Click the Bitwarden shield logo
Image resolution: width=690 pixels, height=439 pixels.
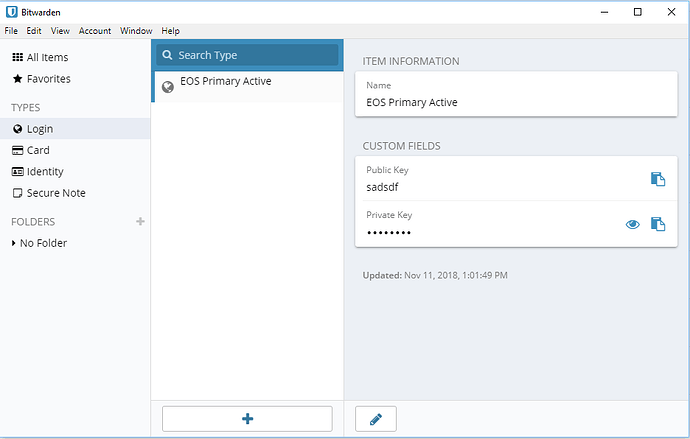(x=11, y=12)
